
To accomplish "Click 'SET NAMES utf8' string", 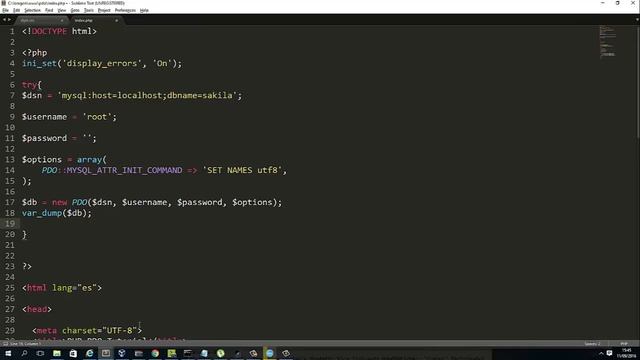I will coord(242,170).
